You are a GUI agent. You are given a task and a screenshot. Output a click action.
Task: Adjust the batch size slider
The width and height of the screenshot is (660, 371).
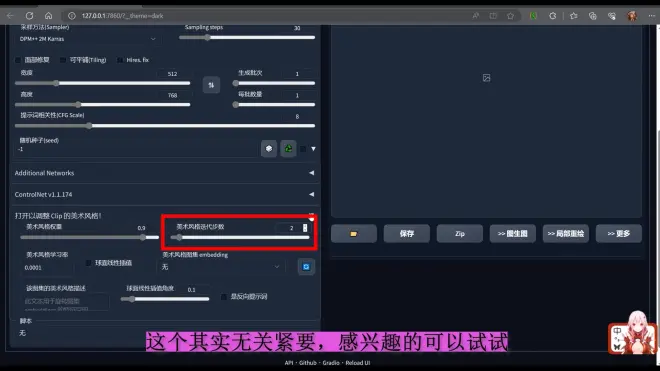[274, 104]
